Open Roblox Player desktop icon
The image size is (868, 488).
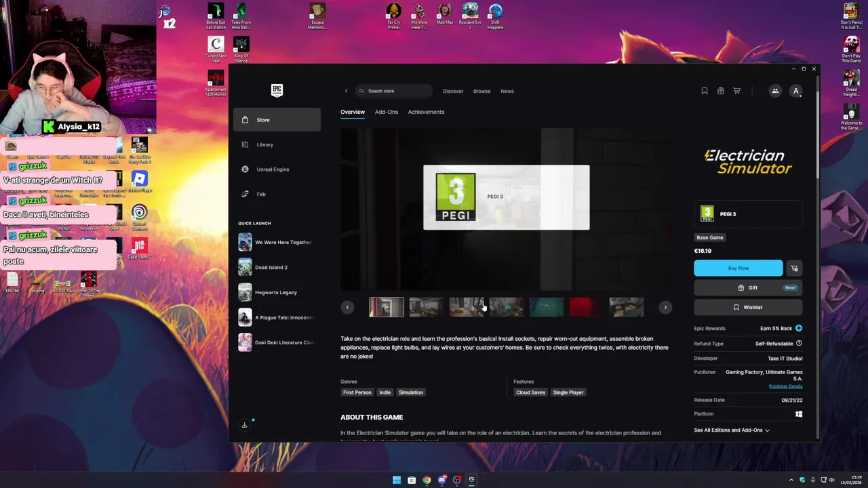pyautogui.click(x=139, y=182)
